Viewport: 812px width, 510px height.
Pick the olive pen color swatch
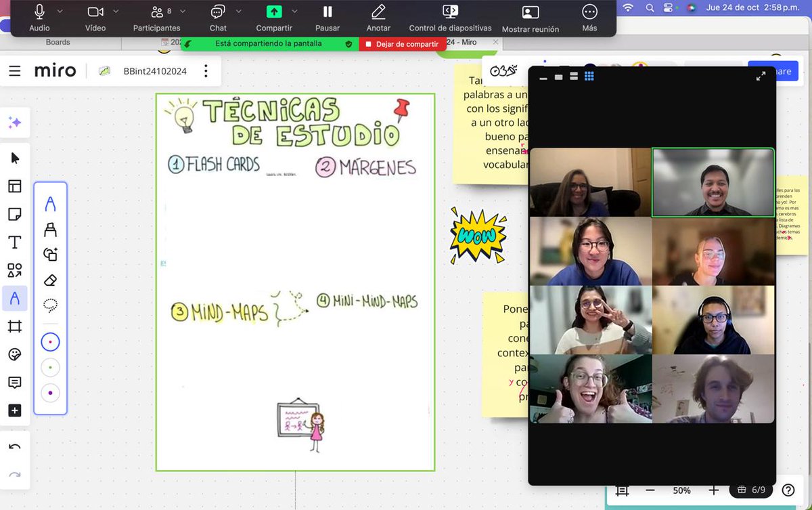50,368
